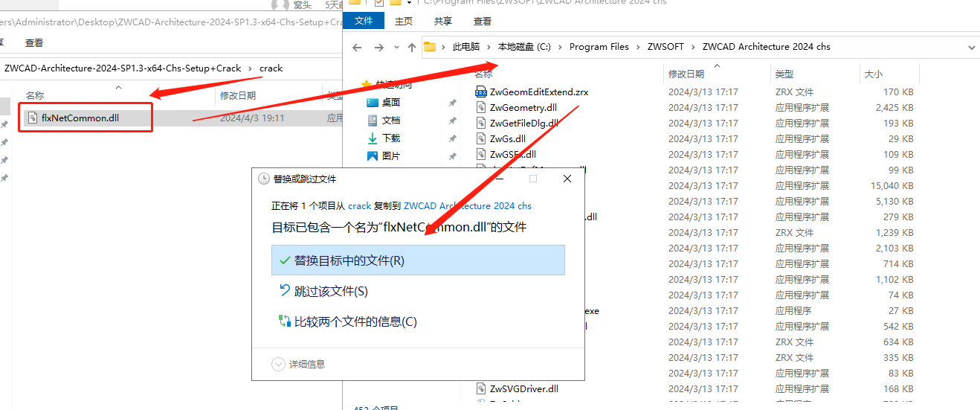Go forward in ZWCAD Architecture folder window
This screenshot has width=980, height=410.
point(378,47)
